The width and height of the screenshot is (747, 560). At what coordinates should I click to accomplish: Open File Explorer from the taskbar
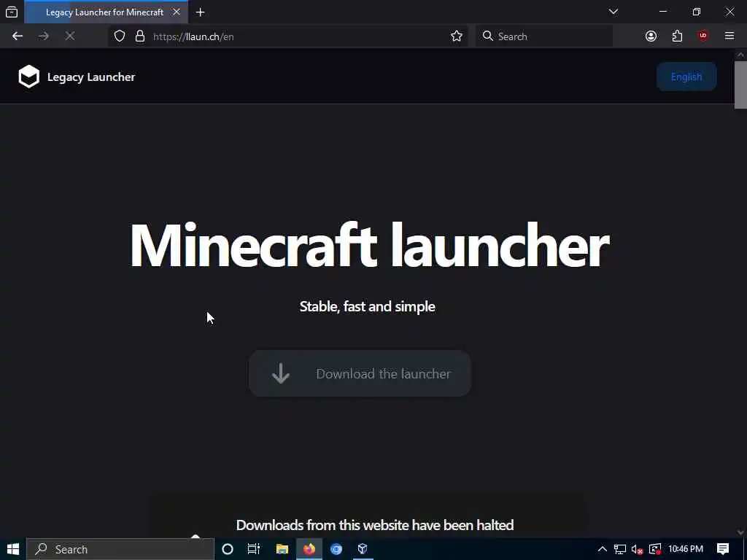[282, 549]
